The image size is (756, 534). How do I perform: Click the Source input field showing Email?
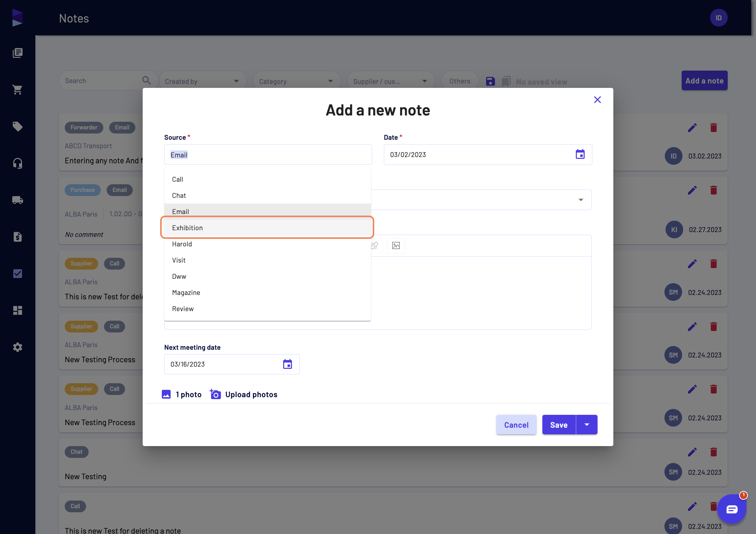tap(268, 155)
